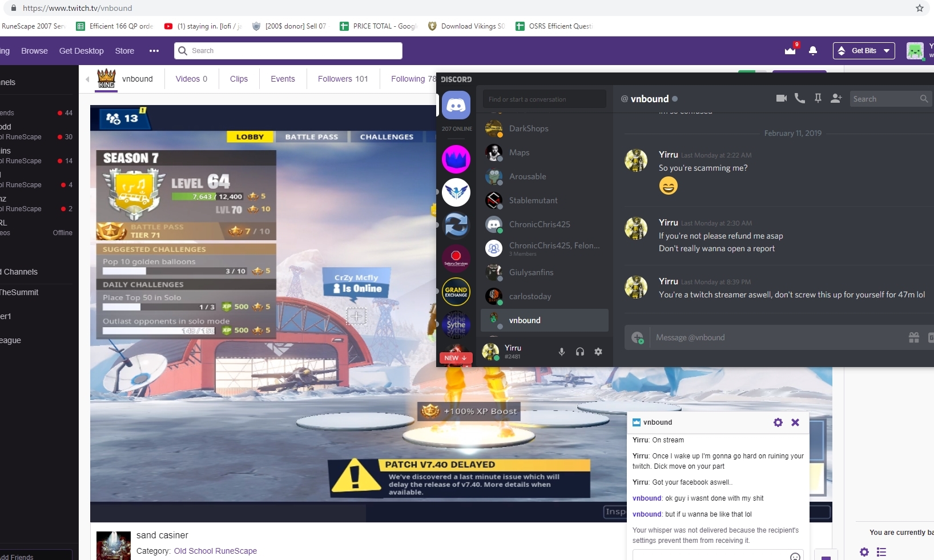Open ChronicChris425 group chat with 3 members
The width and height of the screenshot is (934, 560).
[545, 248]
